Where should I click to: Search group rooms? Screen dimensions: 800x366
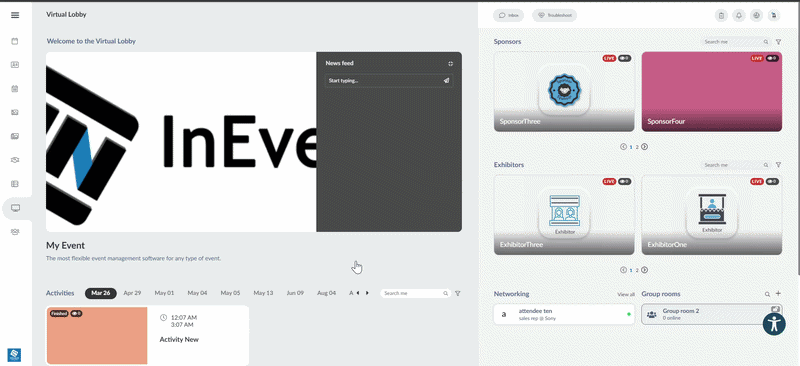point(767,294)
